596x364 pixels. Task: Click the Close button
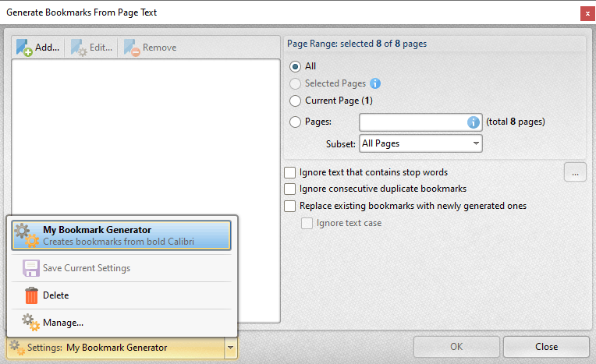[x=546, y=347]
